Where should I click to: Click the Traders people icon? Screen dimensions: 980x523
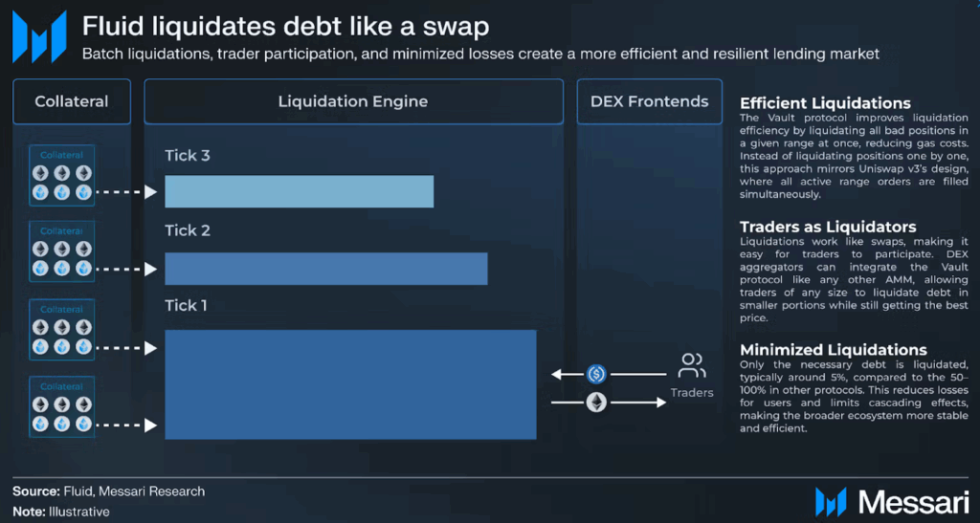pyautogui.click(x=692, y=365)
